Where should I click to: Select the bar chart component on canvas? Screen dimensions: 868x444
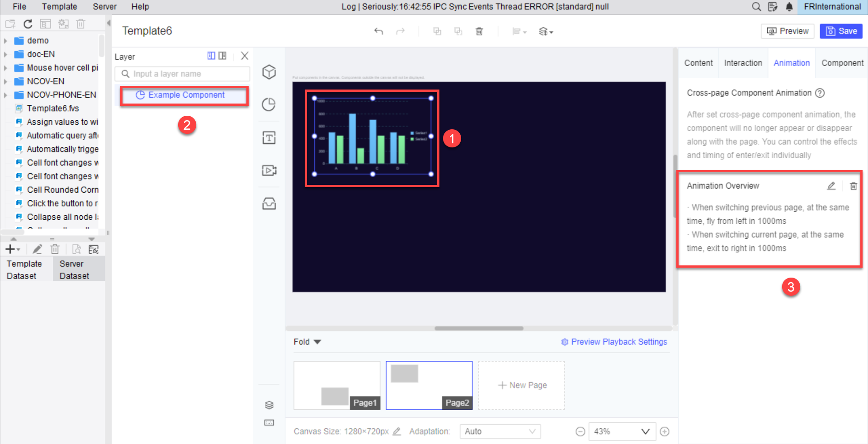pos(373,136)
